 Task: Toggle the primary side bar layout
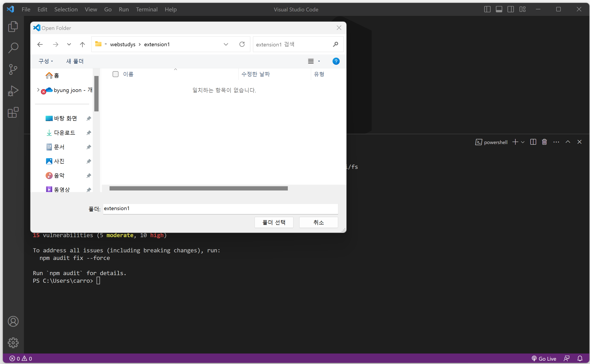click(x=487, y=9)
